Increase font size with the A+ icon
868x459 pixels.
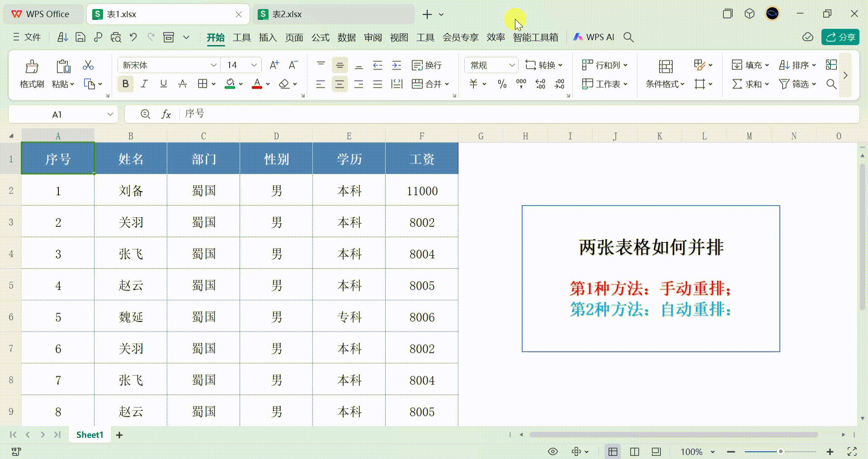pos(274,65)
